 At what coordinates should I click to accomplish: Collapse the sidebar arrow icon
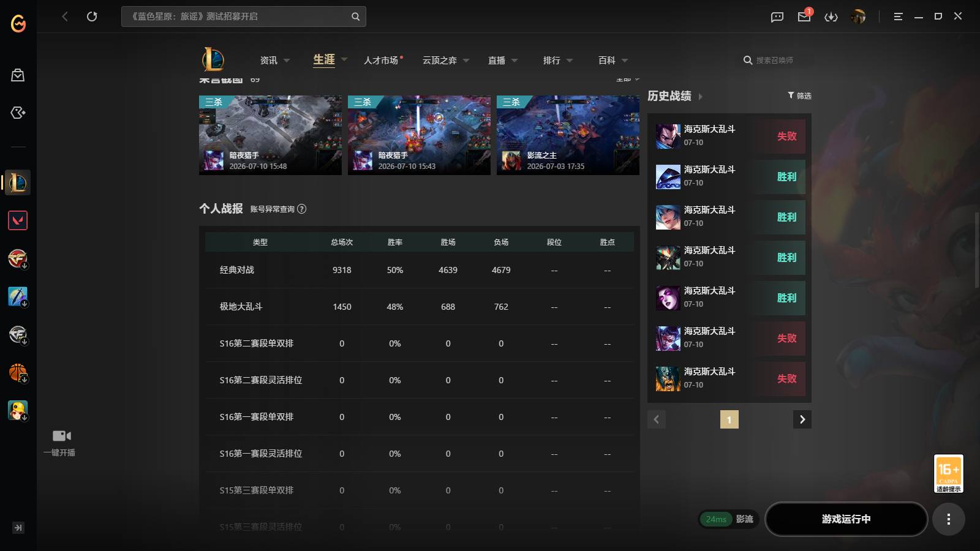18,528
